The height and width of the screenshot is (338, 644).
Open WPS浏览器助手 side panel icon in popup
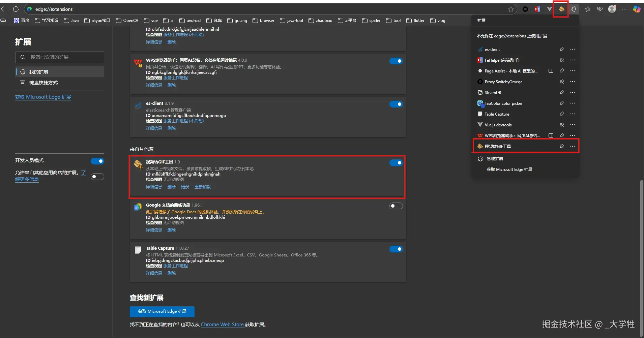tap(551, 135)
